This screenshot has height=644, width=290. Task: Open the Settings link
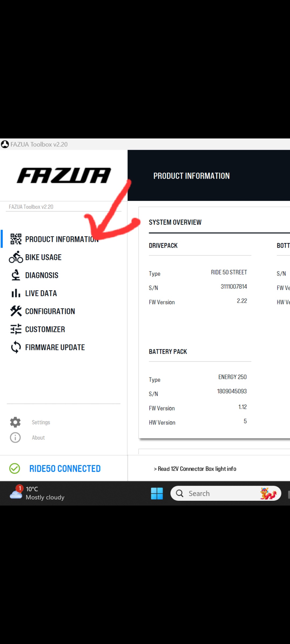pos(41,422)
